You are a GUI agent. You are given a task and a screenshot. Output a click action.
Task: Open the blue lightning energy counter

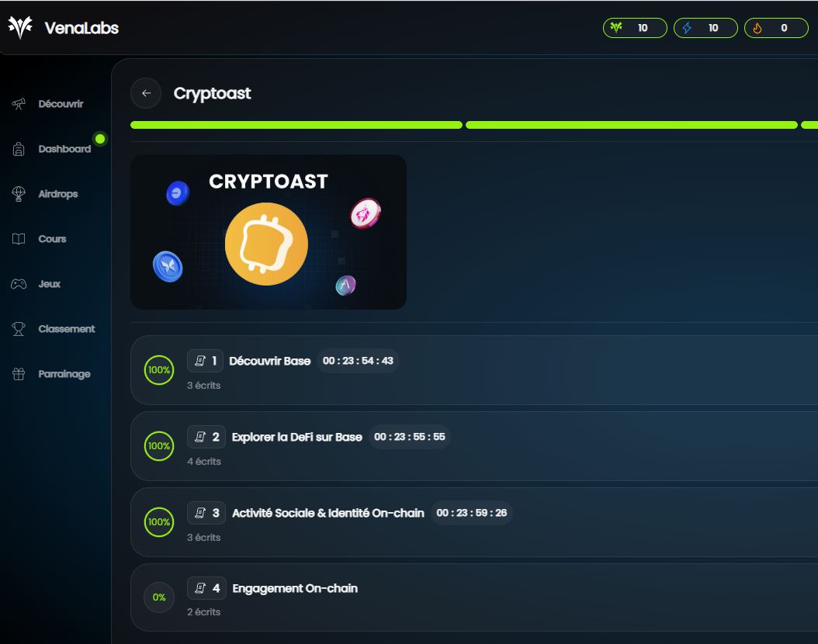(x=705, y=27)
